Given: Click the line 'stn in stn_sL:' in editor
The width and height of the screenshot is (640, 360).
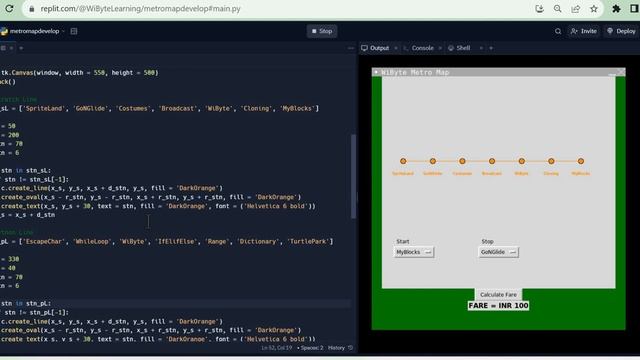Looking at the screenshot, I should coord(26,171).
